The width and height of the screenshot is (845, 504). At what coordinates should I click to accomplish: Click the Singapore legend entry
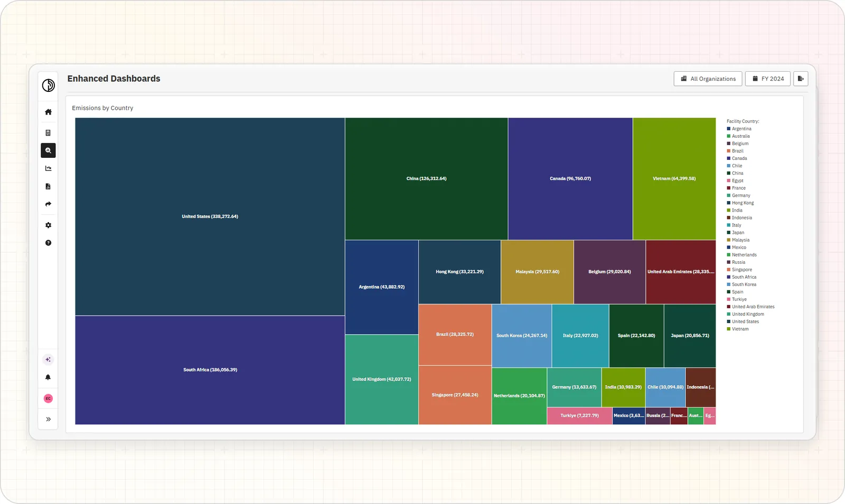click(739, 270)
